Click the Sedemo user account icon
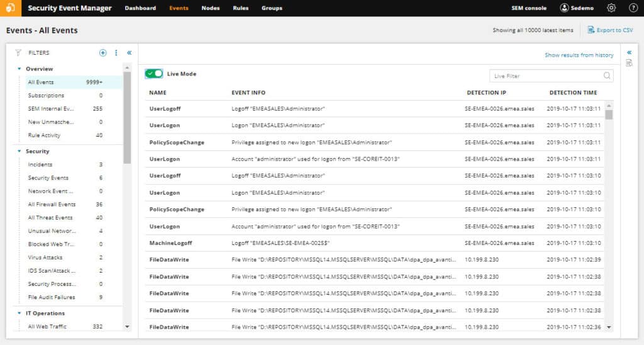Image resolution: width=644 pixels, height=345 pixels. [x=564, y=8]
